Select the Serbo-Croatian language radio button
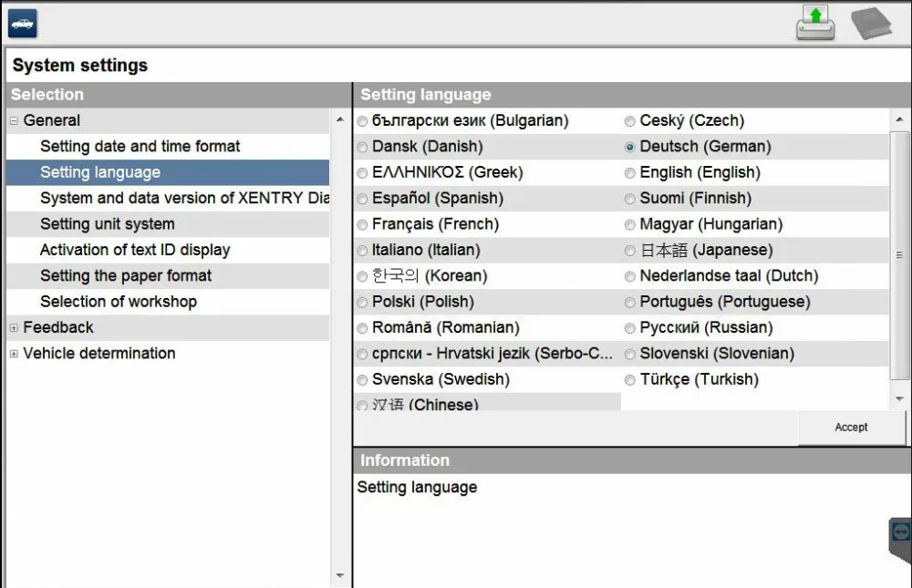 (362, 355)
